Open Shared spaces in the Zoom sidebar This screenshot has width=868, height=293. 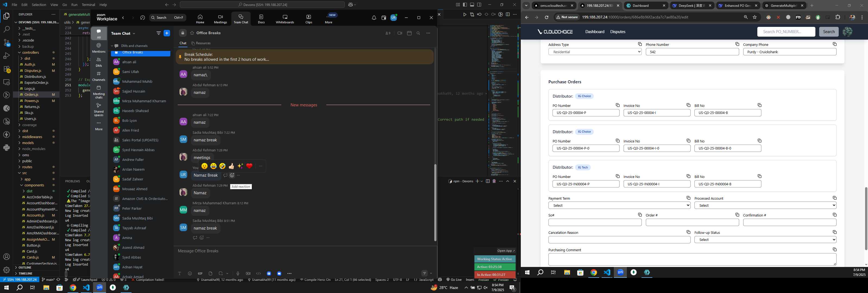pos(99,110)
